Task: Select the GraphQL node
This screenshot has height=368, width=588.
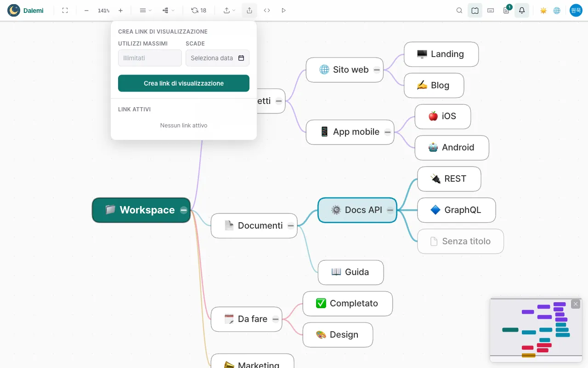Action: (x=456, y=210)
